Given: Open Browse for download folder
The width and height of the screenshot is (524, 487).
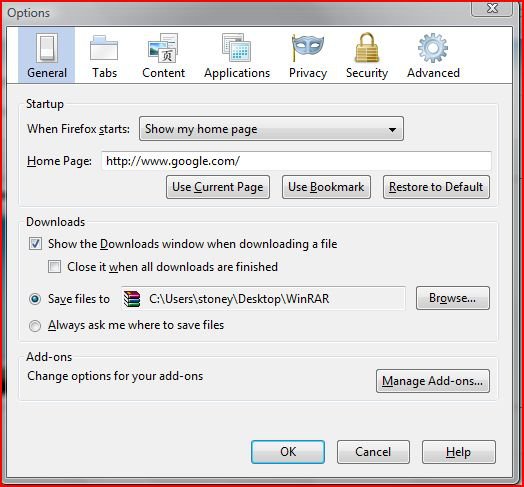Looking at the screenshot, I should (452, 298).
